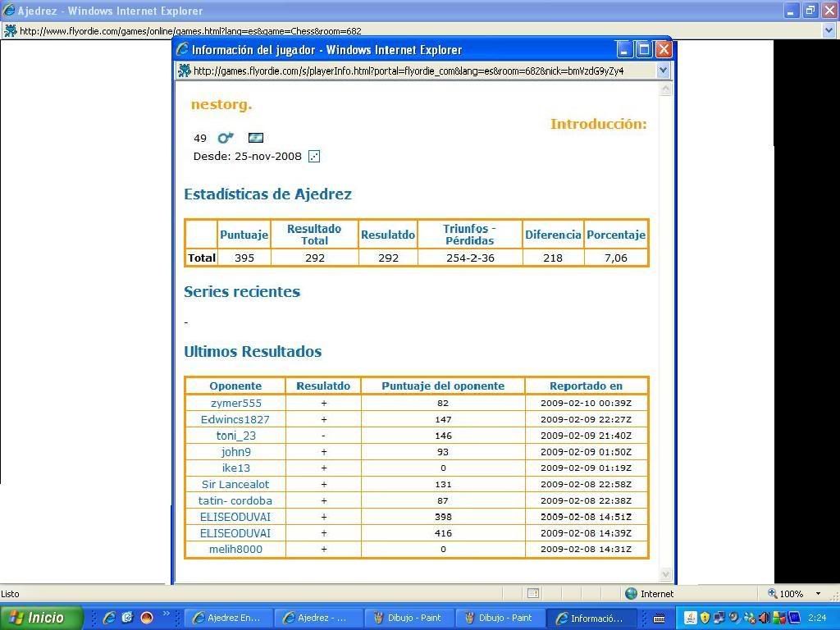
Task: Click the volume speaker icon in system tray
Action: (764, 618)
